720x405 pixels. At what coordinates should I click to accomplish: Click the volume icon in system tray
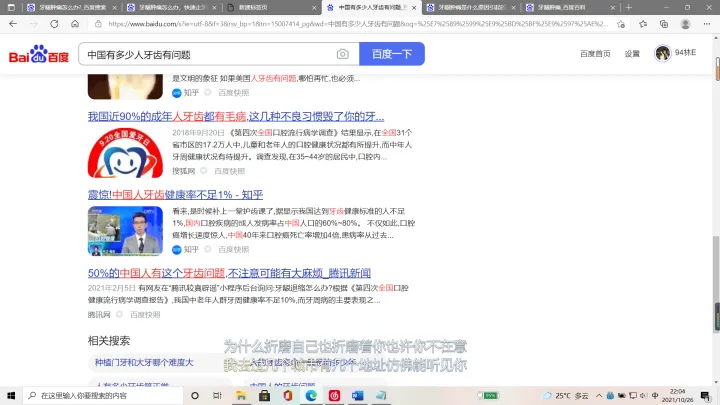(x=643, y=395)
